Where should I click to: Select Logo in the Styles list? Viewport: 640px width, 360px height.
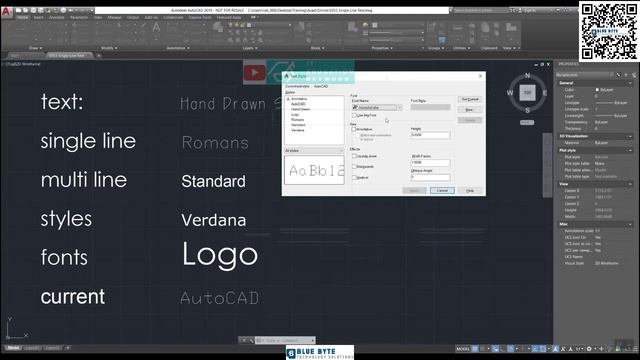pyautogui.click(x=295, y=115)
